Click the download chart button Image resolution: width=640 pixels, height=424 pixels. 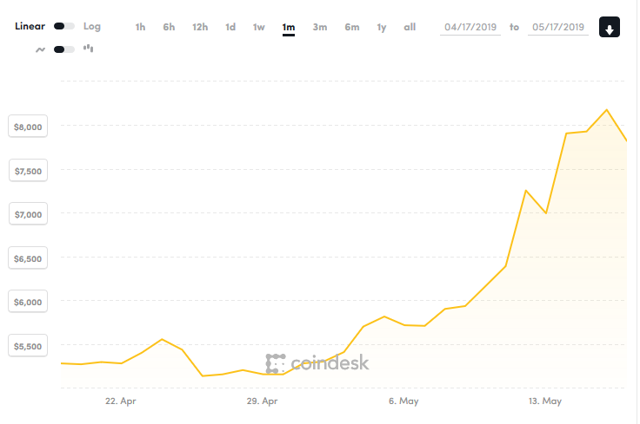click(609, 27)
